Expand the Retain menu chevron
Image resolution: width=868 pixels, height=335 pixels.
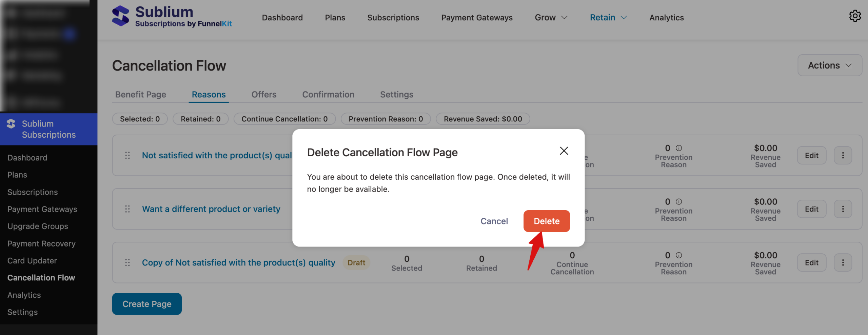tap(624, 18)
